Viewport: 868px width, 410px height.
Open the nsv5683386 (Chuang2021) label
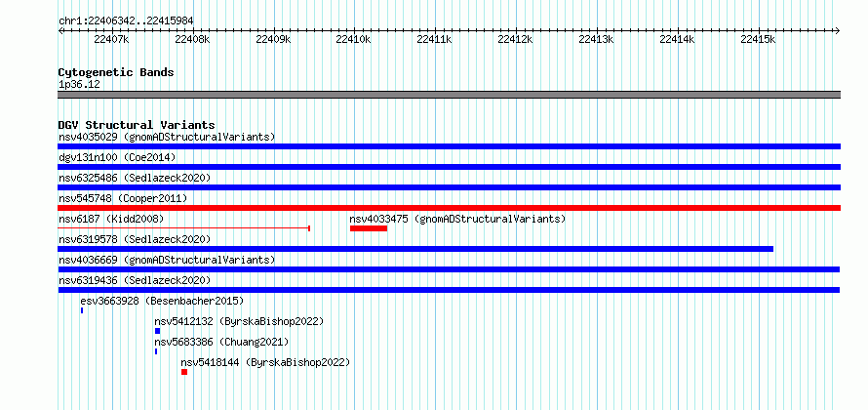click(221, 342)
